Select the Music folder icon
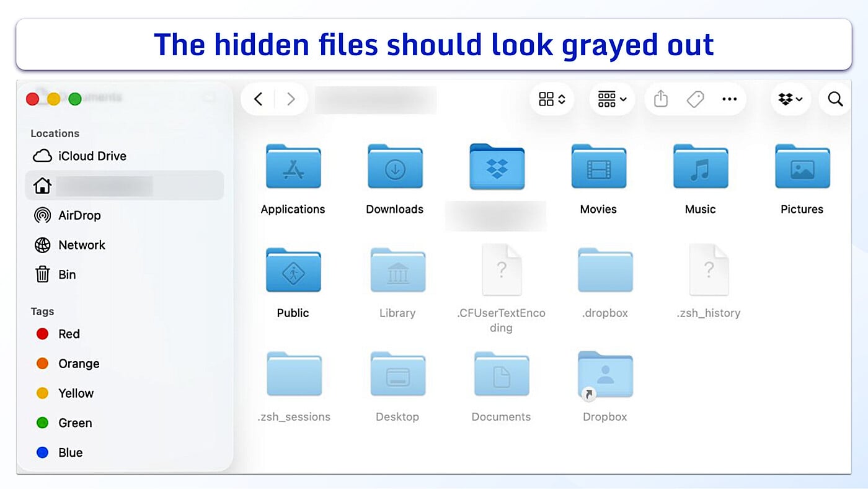 (701, 166)
